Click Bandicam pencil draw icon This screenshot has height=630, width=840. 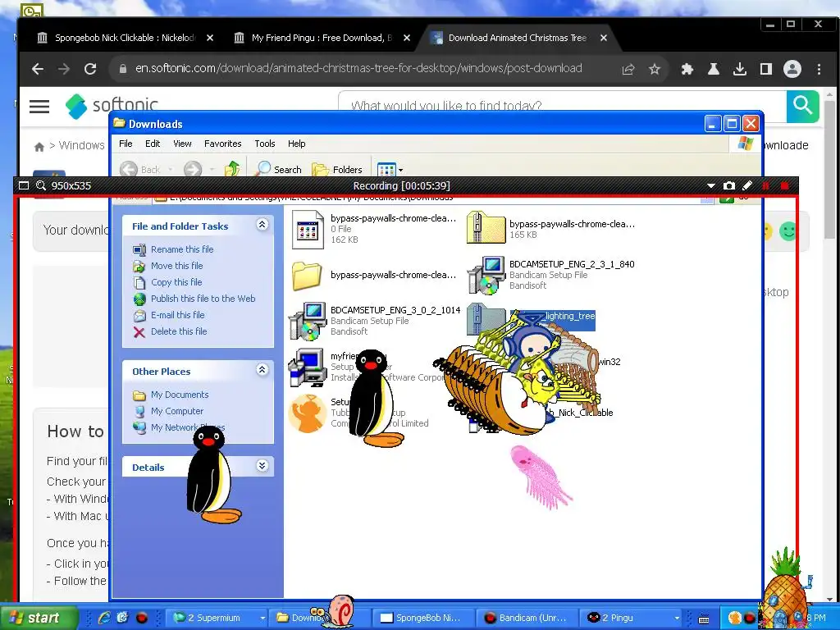click(747, 186)
